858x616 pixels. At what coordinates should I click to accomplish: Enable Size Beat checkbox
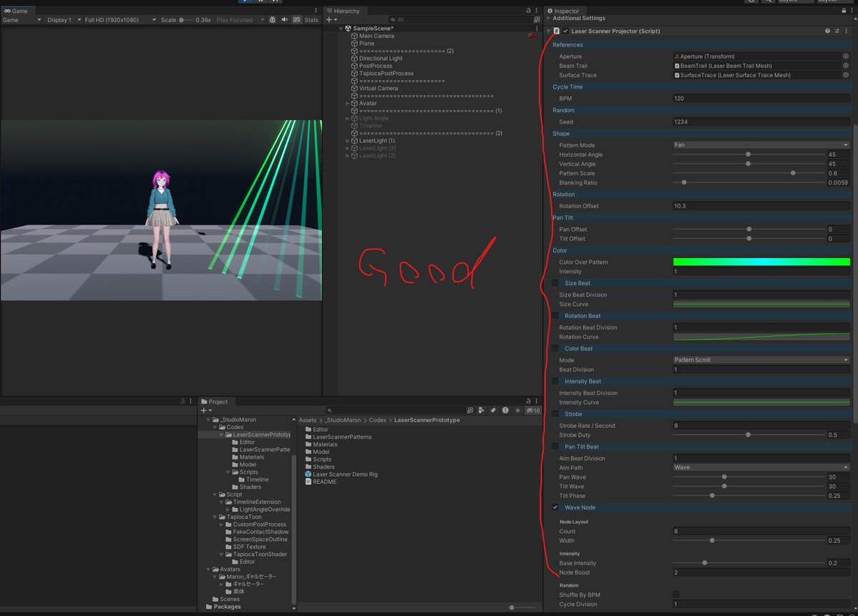[555, 283]
